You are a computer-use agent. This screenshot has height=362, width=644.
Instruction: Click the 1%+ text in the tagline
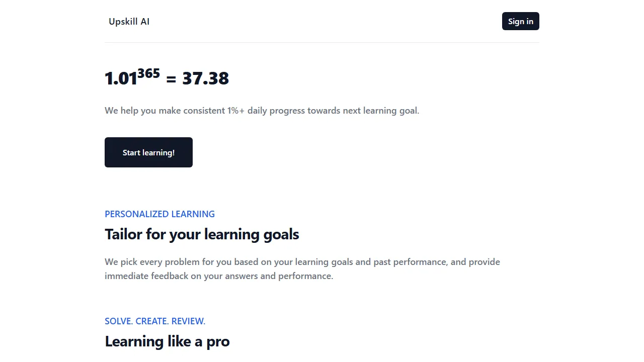(236, 110)
